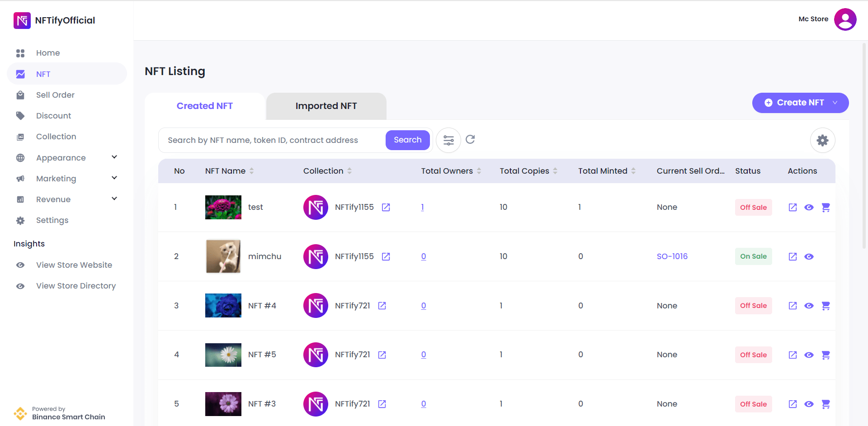The image size is (868, 426).
Task: Select the Created NFT tab
Action: (204, 106)
